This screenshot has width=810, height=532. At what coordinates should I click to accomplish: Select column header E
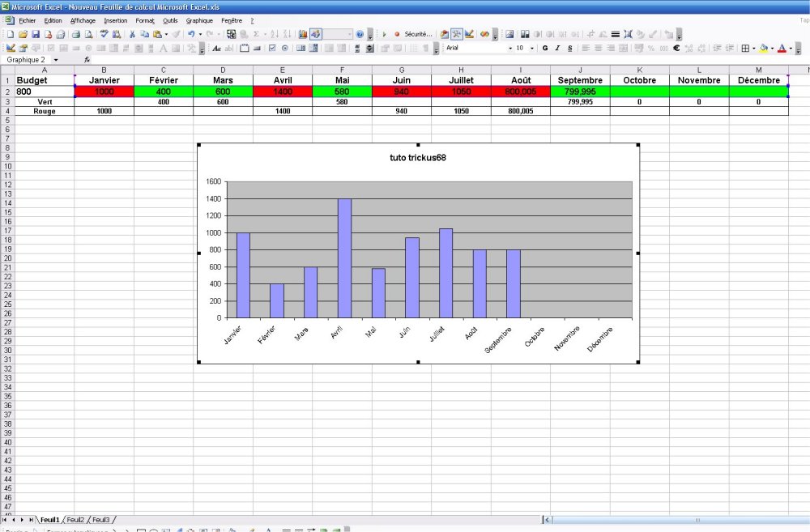[x=282, y=70]
